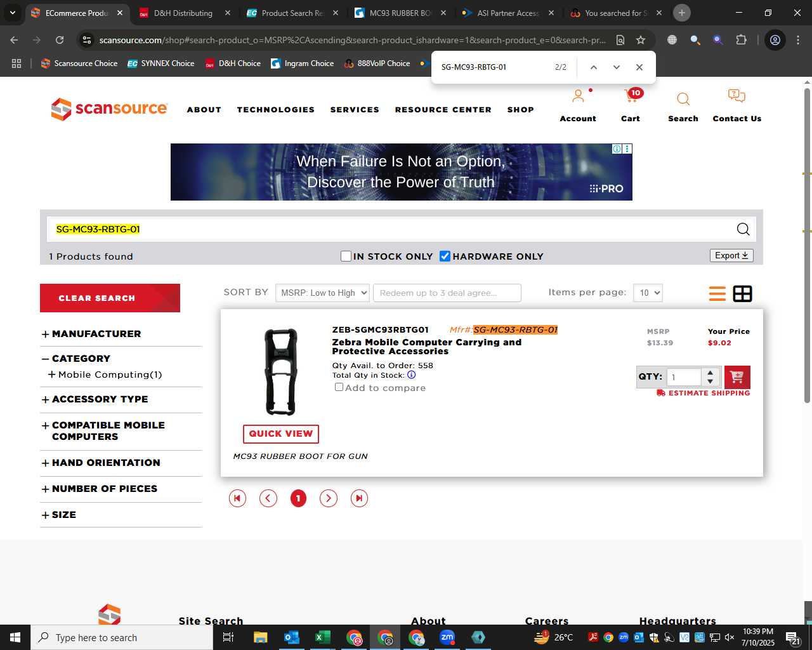
Task: Open Chrome profile avatar
Action: tap(775, 40)
